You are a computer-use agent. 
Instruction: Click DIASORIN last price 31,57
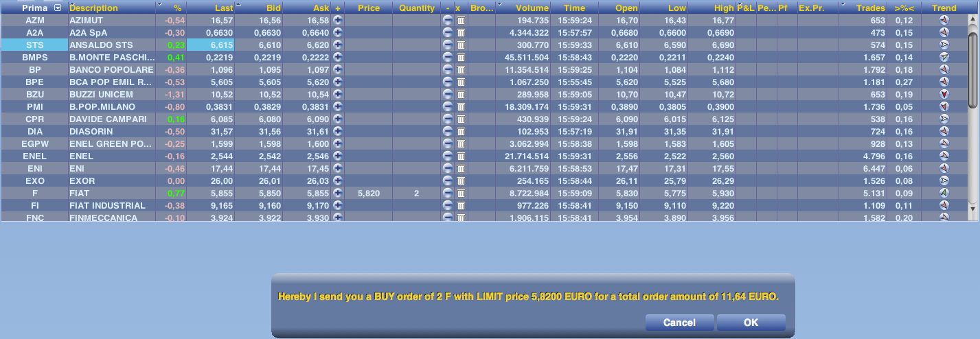pos(222,132)
